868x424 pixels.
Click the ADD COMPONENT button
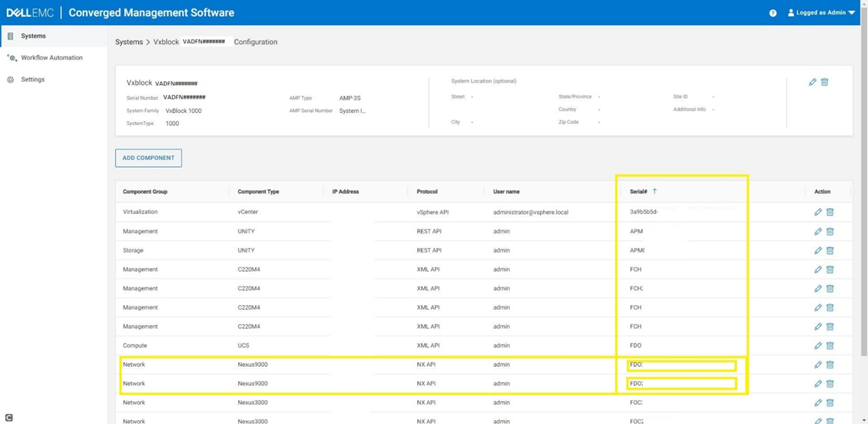(x=148, y=158)
